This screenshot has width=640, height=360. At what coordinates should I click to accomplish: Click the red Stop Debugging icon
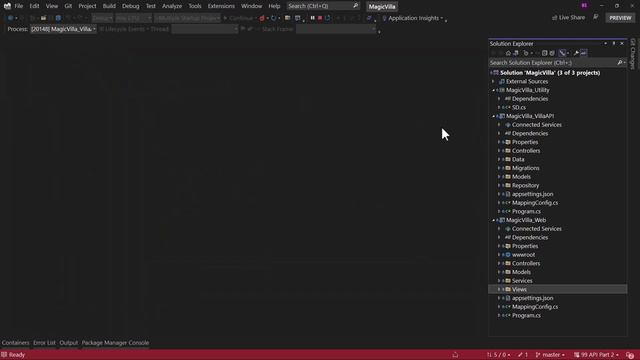pos(320,18)
